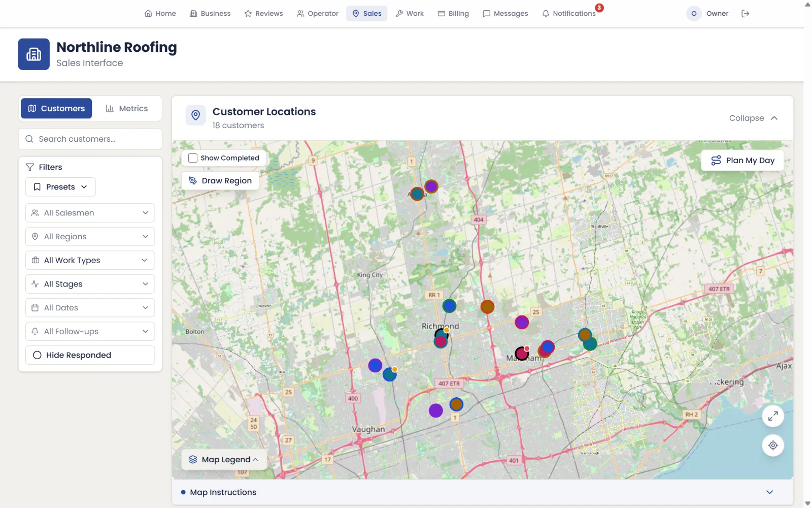Click the page vertical scrollbar
The height and width of the screenshot is (508, 812).
coord(807,254)
